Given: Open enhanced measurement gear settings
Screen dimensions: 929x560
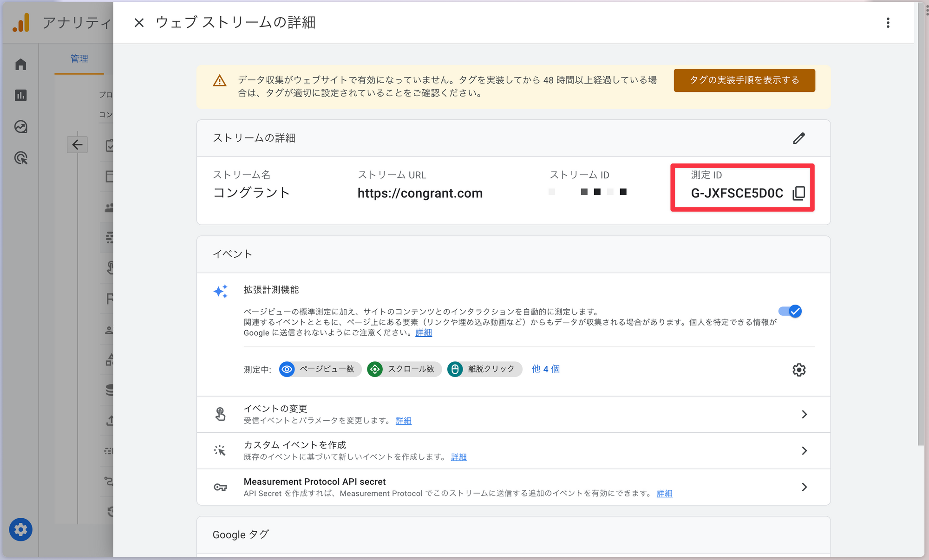Looking at the screenshot, I should pos(798,370).
